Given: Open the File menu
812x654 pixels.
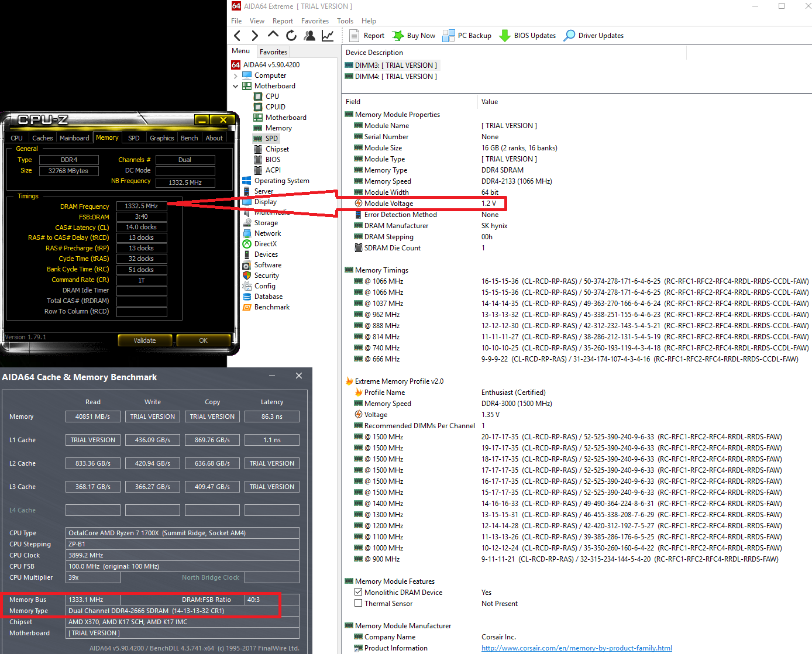Looking at the screenshot, I should point(236,20).
